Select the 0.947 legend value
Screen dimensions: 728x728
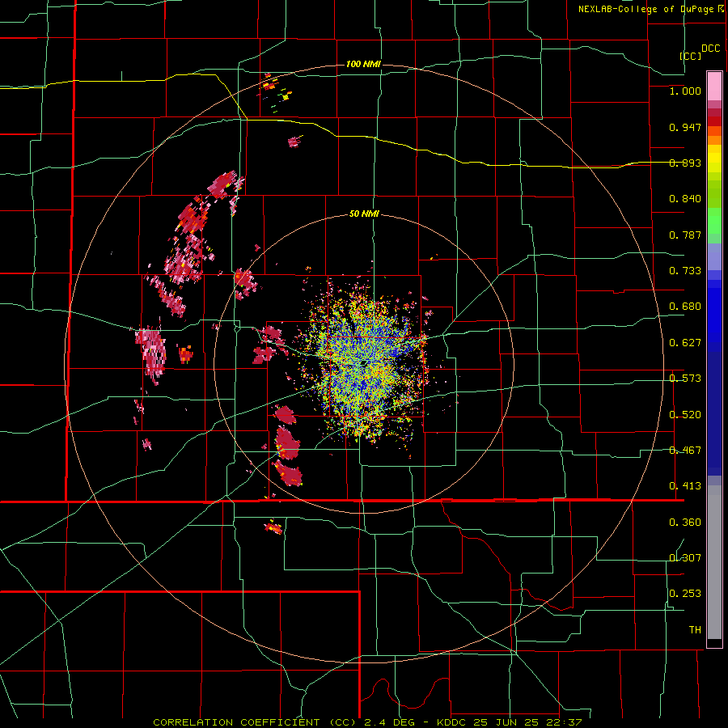[x=685, y=127]
